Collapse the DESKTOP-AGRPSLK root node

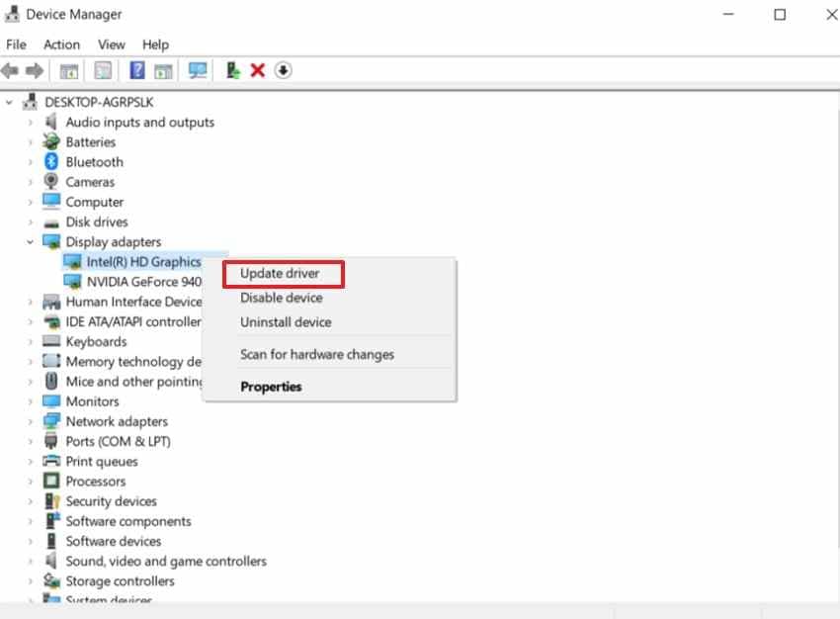(9, 102)
